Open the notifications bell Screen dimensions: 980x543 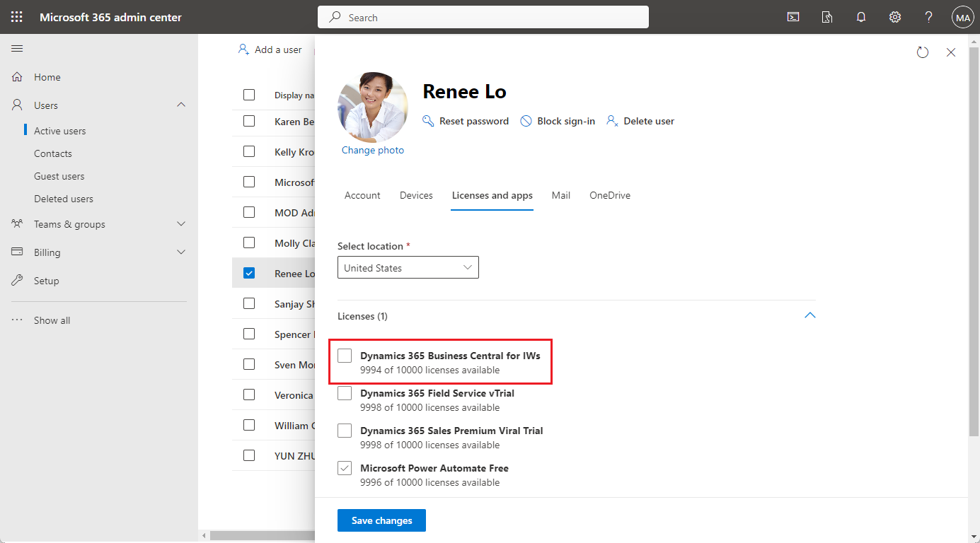pos(860,17)
